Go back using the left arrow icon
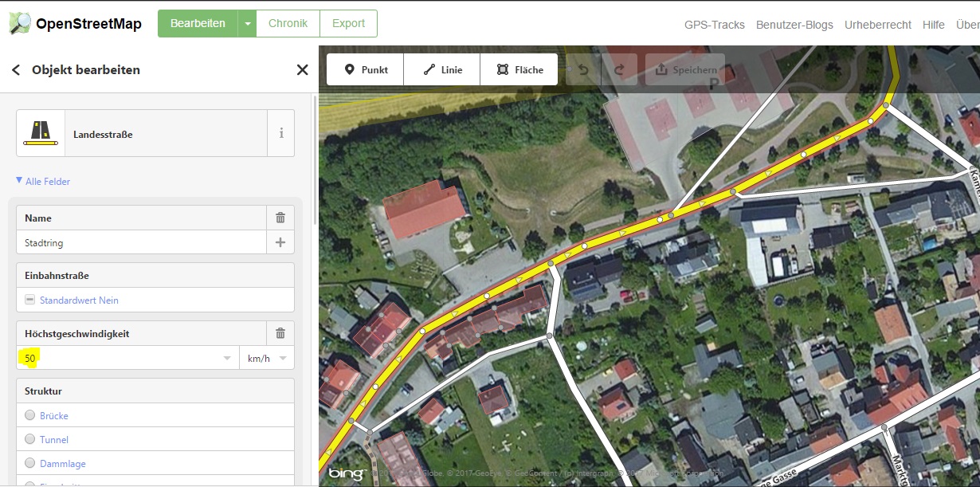 coord(16,70)
